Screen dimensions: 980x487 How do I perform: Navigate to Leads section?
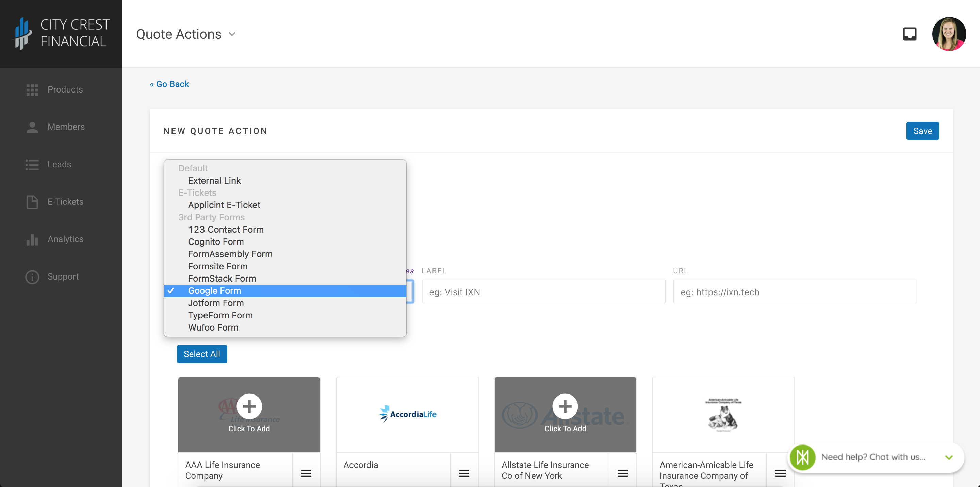pyautogui.click(x=59, y=165)
